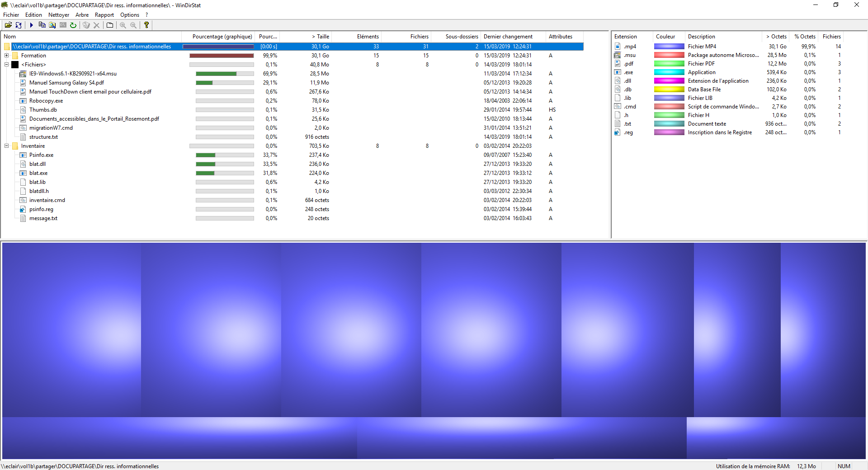Click the yellow .db color swatch
The image size is (868, 470).
point(669,89)
